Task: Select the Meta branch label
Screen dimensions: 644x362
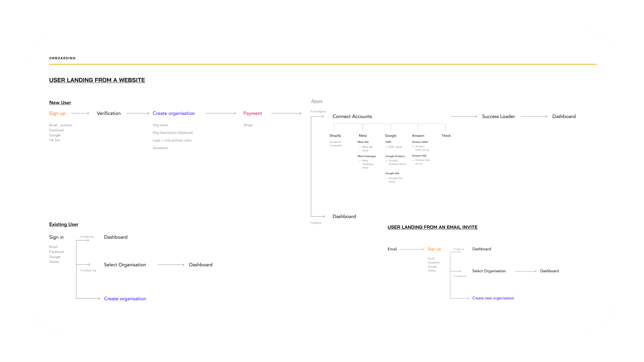Action: (363, 135)
